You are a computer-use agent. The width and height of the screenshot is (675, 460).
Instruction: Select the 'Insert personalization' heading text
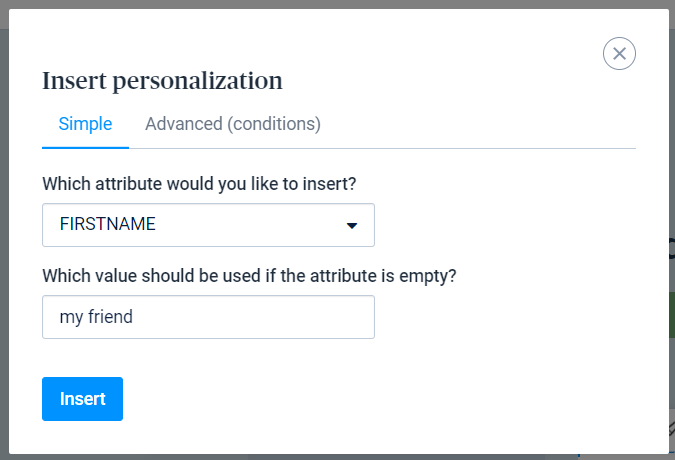pos(162,81)
